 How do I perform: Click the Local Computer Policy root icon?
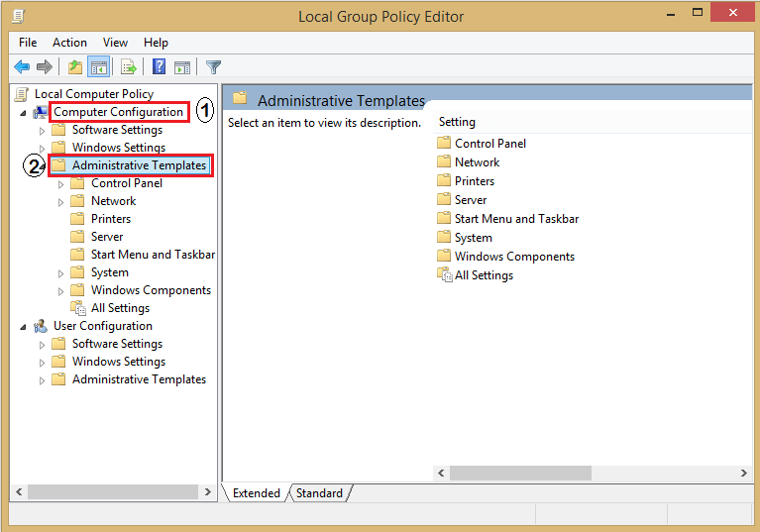point(22,94)
